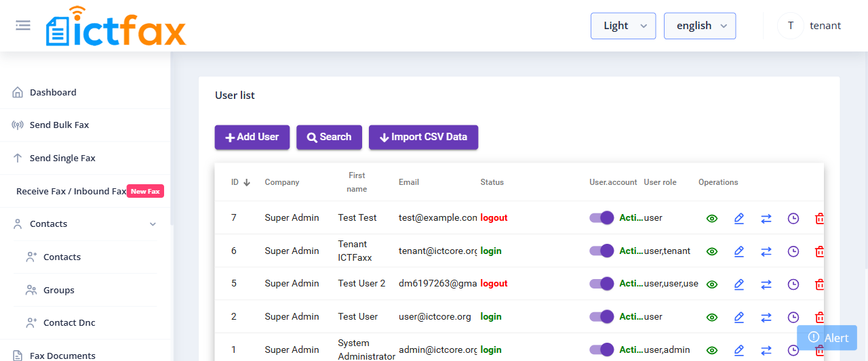Click the tenant avatar circle
The image size is (868, 361).
coord(791,26)
